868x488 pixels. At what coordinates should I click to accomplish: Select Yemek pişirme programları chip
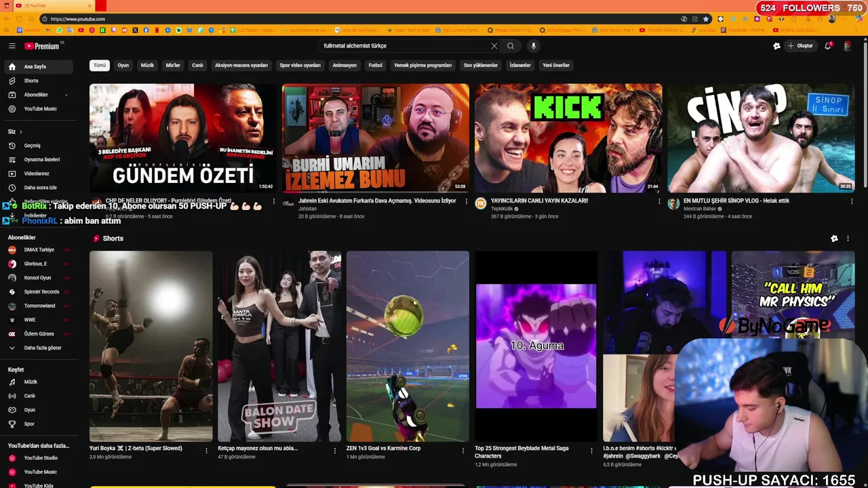[422, 65]
